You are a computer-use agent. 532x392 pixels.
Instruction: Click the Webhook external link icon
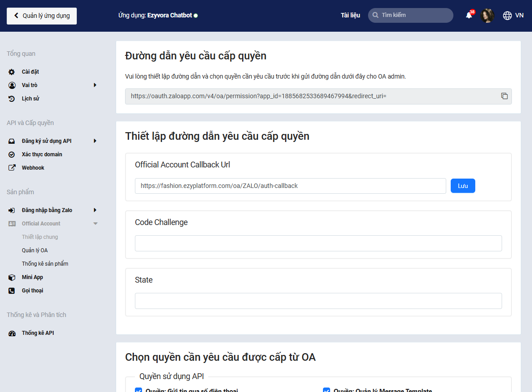coord(12,167)
